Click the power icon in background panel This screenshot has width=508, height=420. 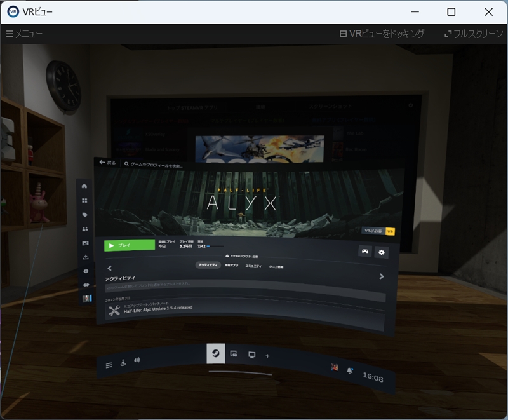click(411, 105)
